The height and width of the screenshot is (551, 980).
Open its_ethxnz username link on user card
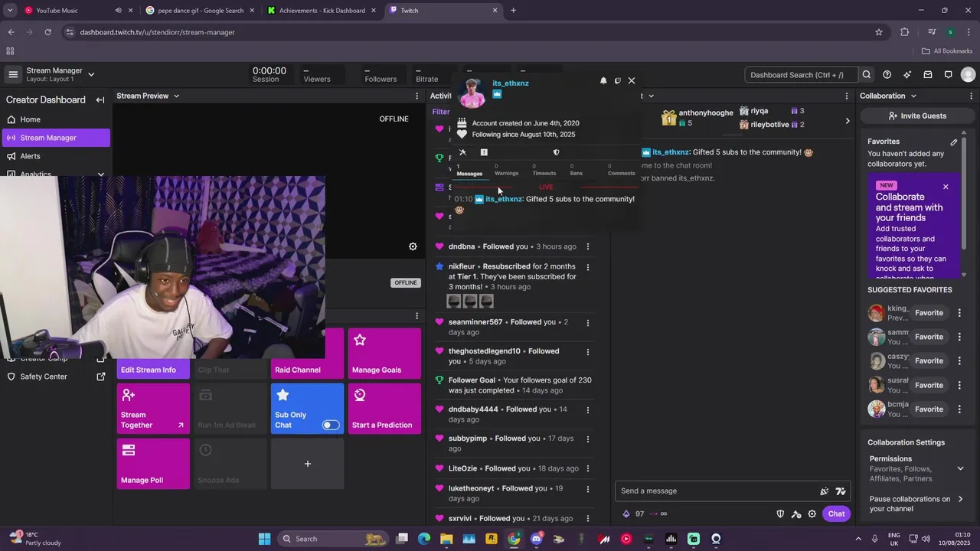[511, 83]
